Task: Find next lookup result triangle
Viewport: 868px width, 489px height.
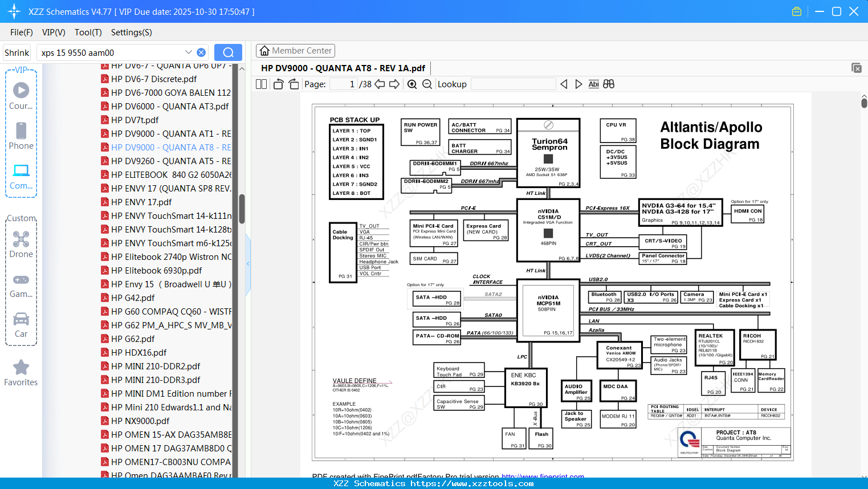Action: pos(578,84)
